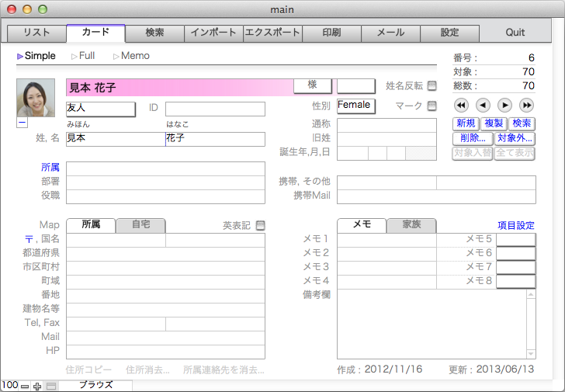
Task: Go to the next record
Action: point(504,106)
